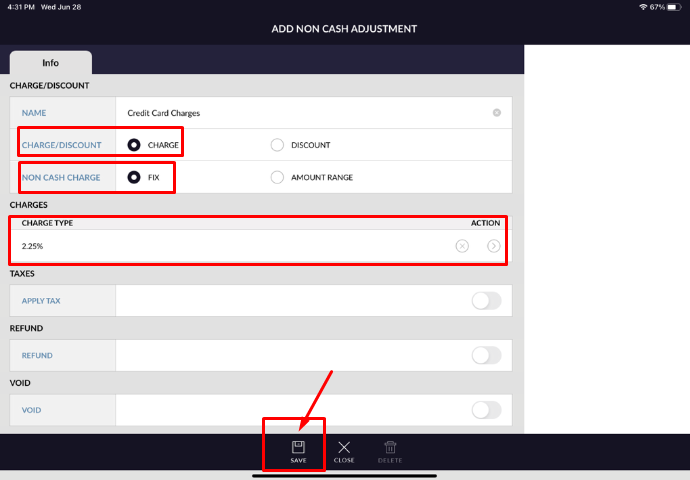
Task: Select the 2.25% charge type row
Action: click(x=200, y=246)
